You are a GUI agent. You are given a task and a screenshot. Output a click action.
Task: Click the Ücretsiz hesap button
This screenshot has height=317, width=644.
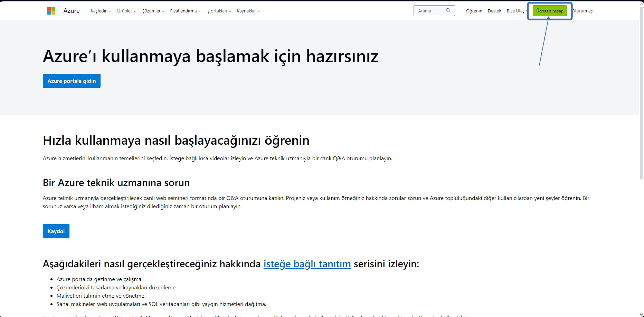(x=550, y=11)
